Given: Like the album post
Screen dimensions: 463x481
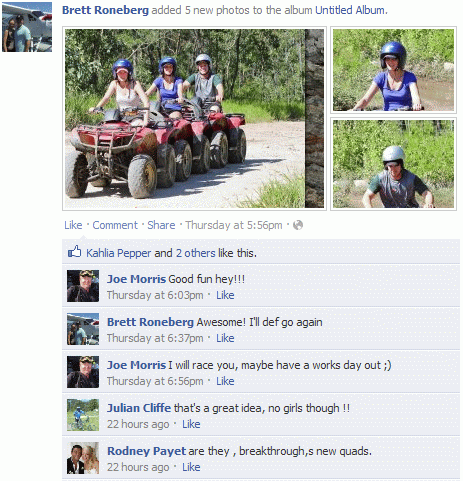Looking at the screenshot, I should (x=73, y=225).
